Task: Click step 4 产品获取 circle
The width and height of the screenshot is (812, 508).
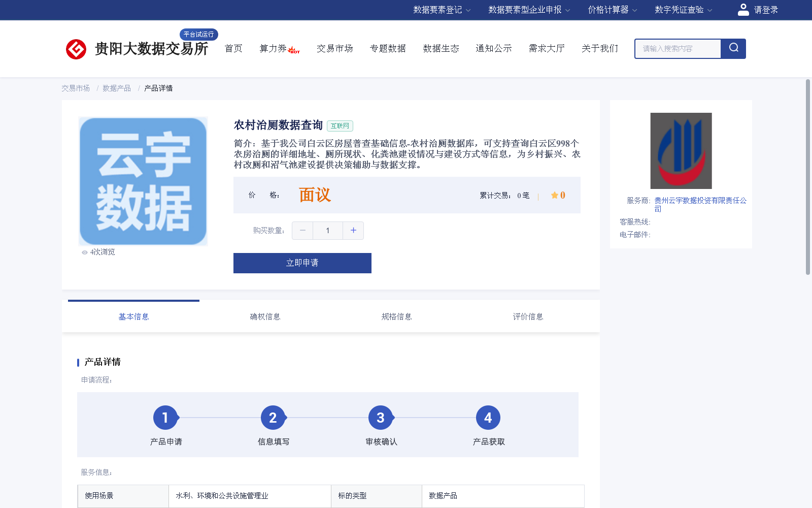Action: (x=488, y=418)
